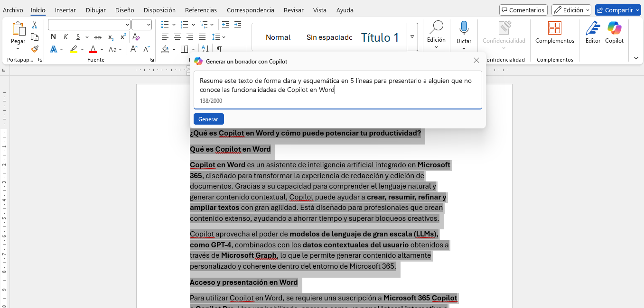This screenshot has width=644, height=308.
Task: Click inside the Copilot prompt text box
Action: click(x=337, y=90)
